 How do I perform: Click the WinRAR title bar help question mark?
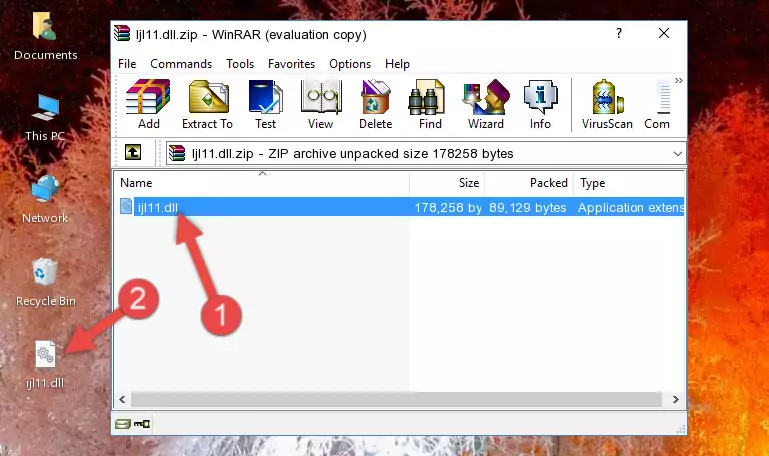[x=619, y=33]
